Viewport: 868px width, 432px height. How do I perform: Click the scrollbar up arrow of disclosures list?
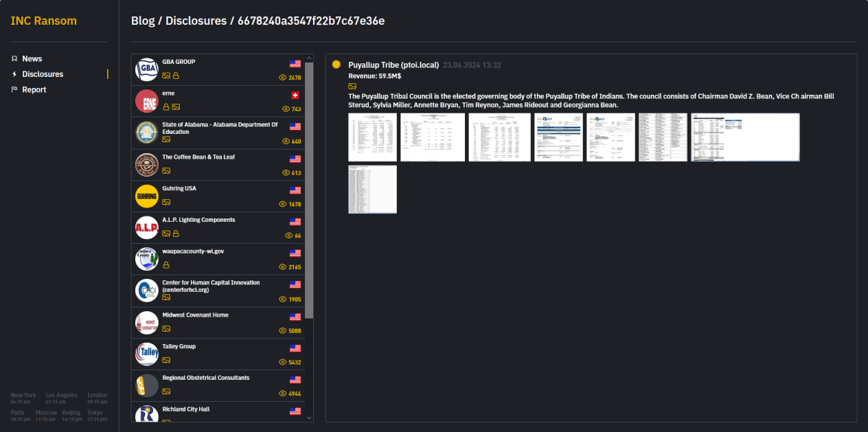click(x=309, y=58)
